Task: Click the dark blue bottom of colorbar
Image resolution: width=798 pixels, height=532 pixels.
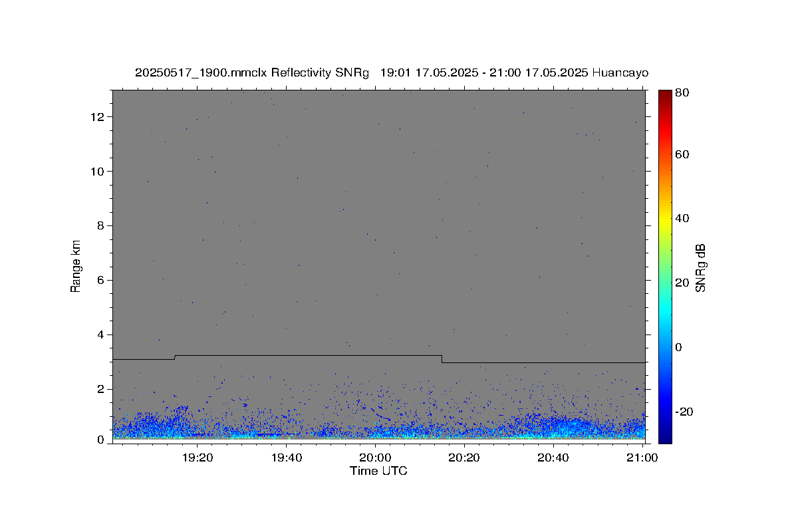Action: click(665, 437)
